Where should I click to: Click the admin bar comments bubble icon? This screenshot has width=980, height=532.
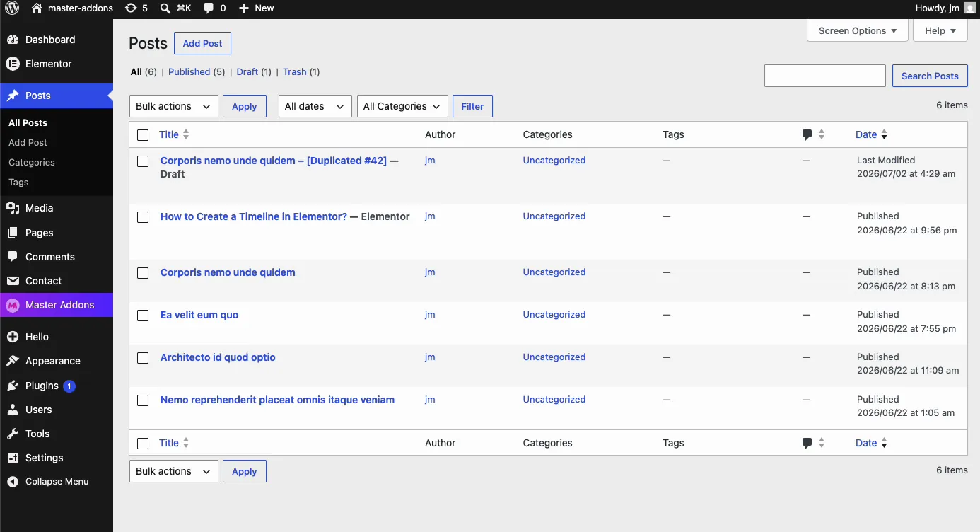[x=209, y=8]
